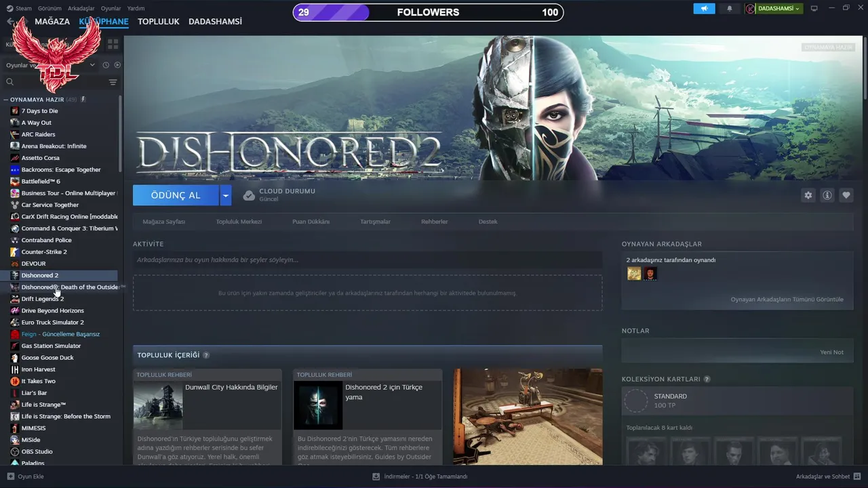Open Puan Dükkânı link
The height and width of the screenshot is (488, 868).
tap(311, 222)
